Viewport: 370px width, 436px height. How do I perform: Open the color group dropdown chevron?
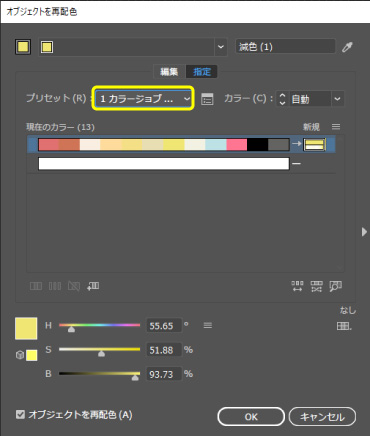click(221, 47)
